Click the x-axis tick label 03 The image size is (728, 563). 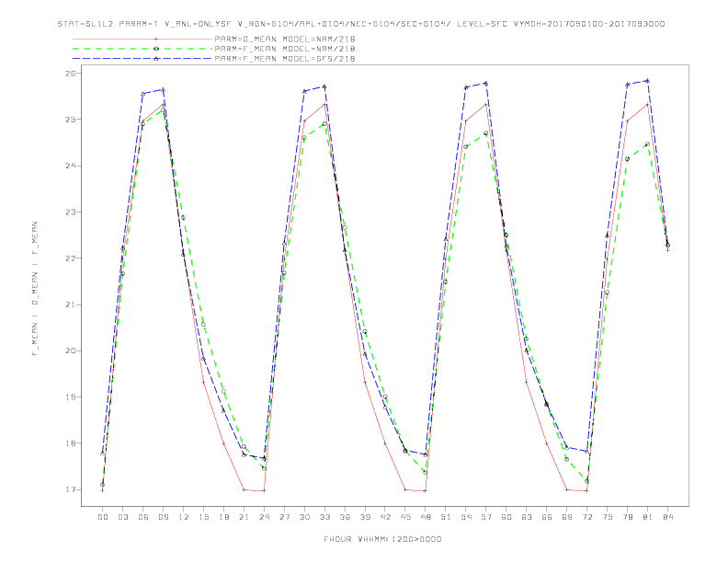[122, 517]
